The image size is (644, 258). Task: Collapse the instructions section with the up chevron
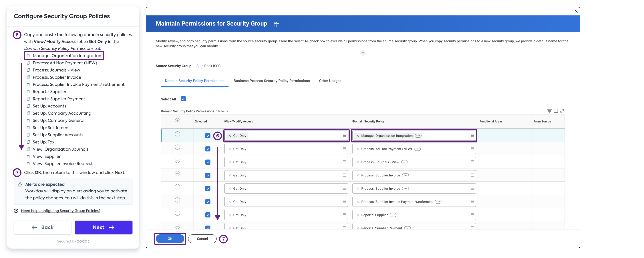[363, 53]
